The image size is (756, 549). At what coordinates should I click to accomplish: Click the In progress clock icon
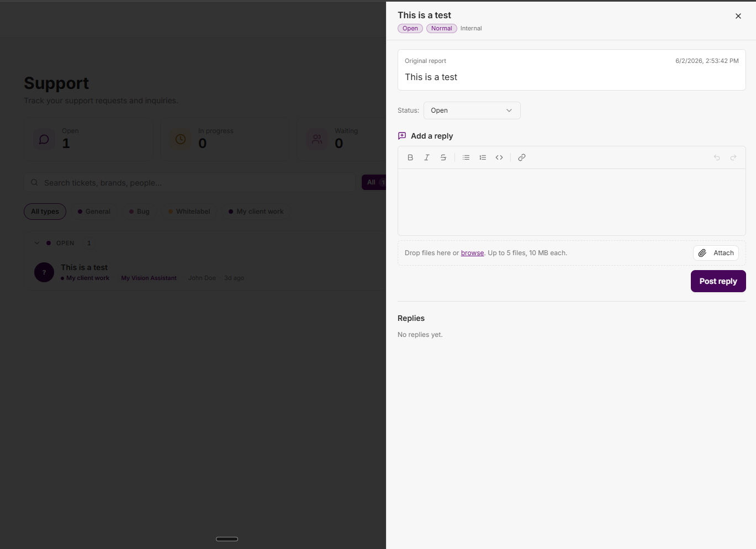pyautogui.click(x=181, y=139)
